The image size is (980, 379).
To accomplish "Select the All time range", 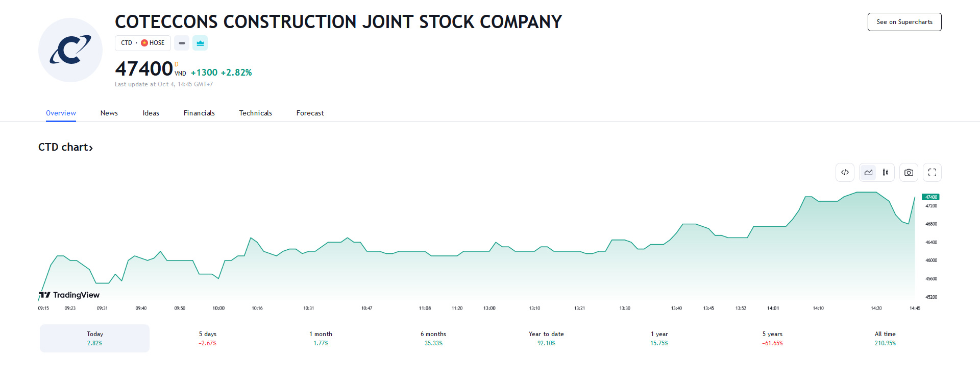I will [x=885, y=338].
